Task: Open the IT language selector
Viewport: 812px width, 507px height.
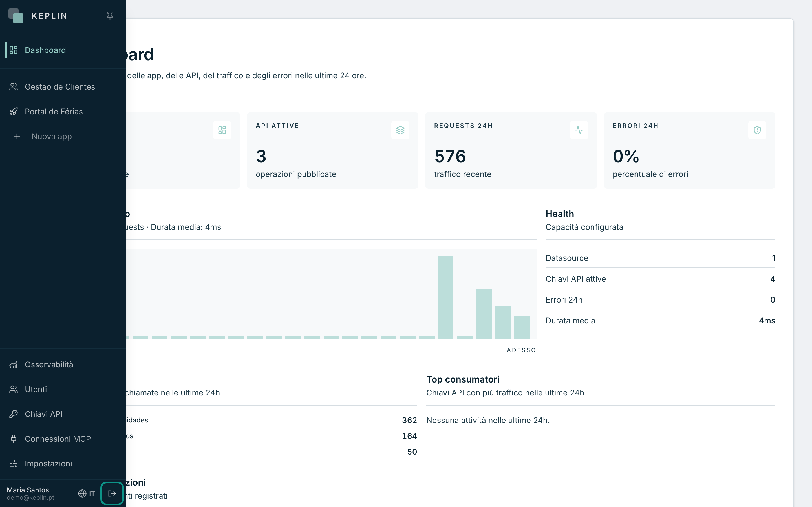Action: (x=87, y=493)
